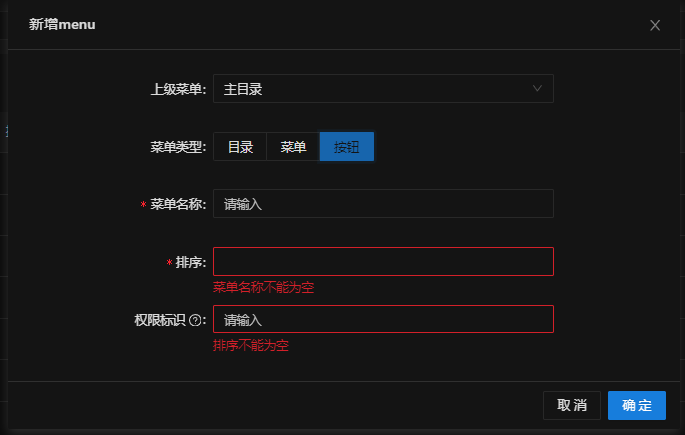This screenshot has height=435, width=685.
Task: Click the 取消 button
Action: [x=572, y=405]
